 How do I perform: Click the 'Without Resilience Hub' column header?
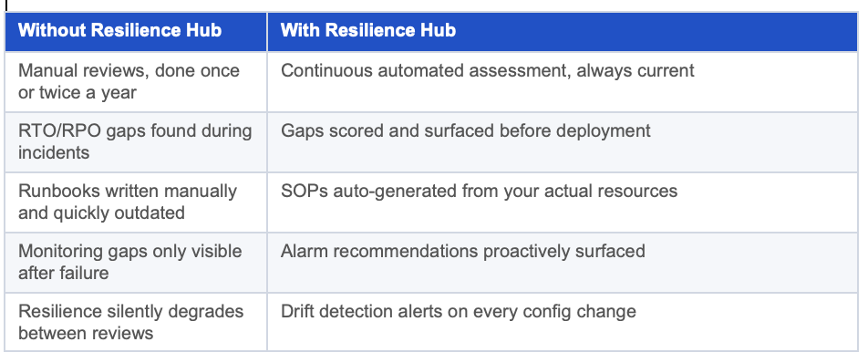[136, 32]
